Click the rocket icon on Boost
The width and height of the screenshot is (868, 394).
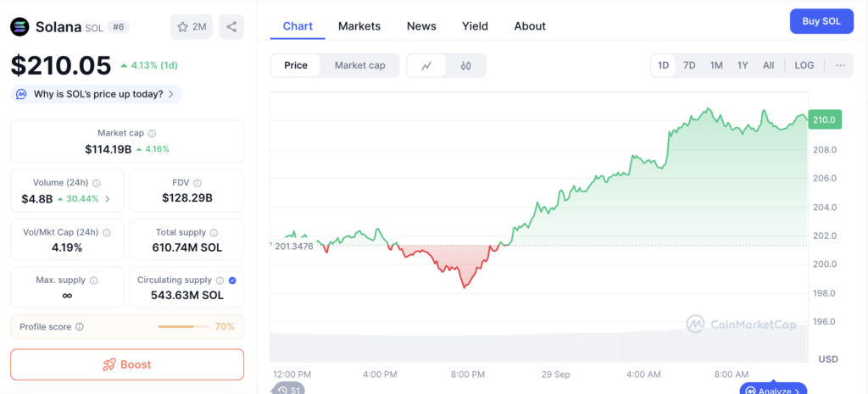point(109,364)
